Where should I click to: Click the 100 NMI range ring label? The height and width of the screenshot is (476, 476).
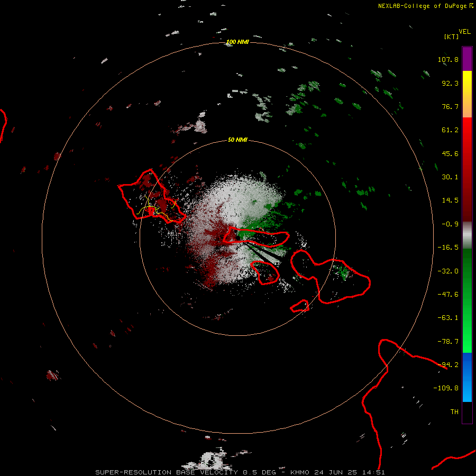tap(237, 42)
